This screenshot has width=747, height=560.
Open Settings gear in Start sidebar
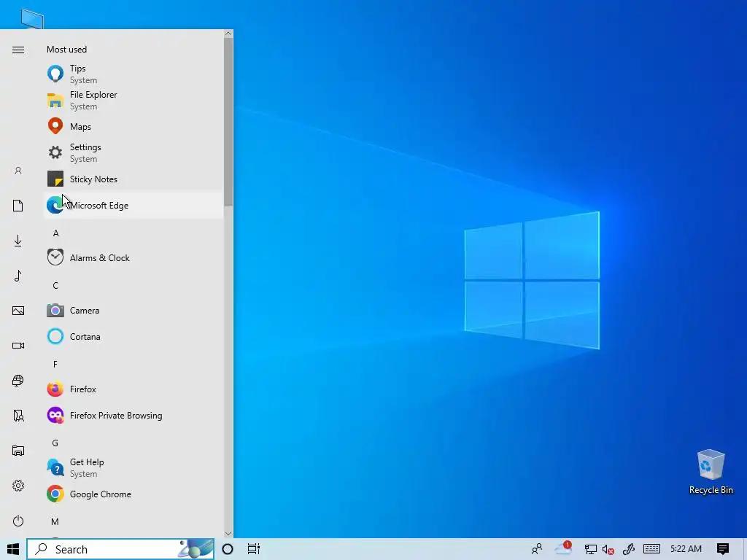[x=18, y=486]
